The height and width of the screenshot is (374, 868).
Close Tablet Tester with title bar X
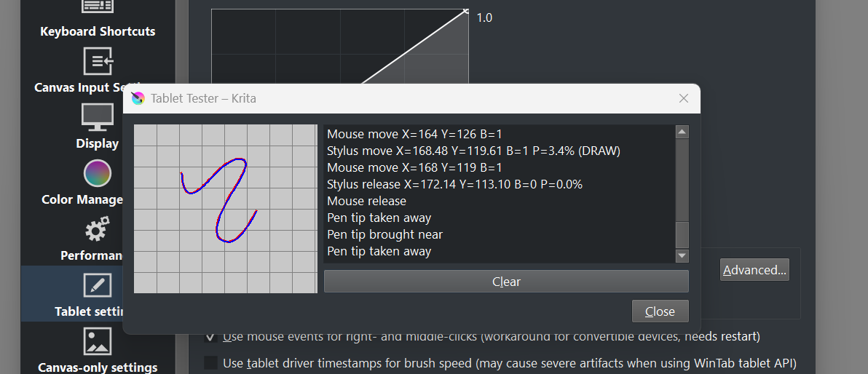(684, 98)
